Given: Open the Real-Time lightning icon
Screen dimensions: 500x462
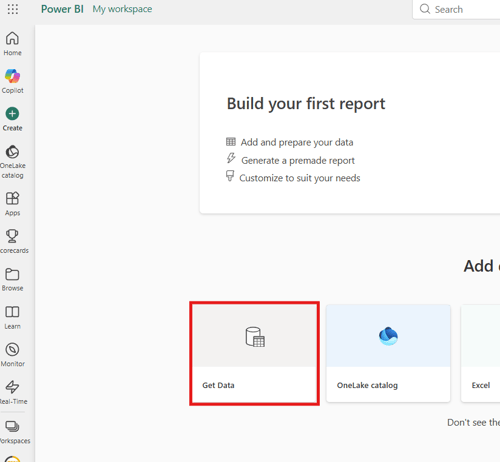Looking at the screenshot, I should [x=13, y=392].
